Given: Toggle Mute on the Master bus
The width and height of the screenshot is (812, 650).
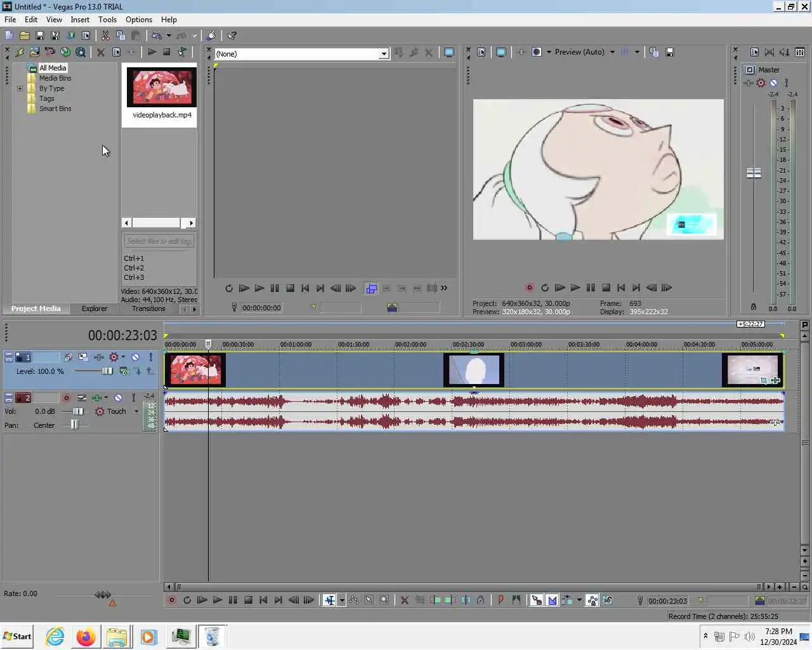Looking at the screenshot, I should (773, 83).
